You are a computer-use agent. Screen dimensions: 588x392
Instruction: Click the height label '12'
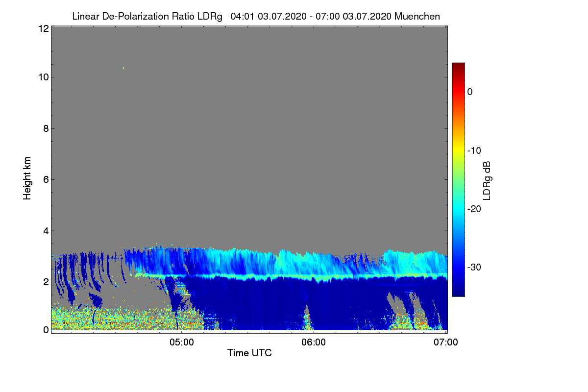(43, 28)
